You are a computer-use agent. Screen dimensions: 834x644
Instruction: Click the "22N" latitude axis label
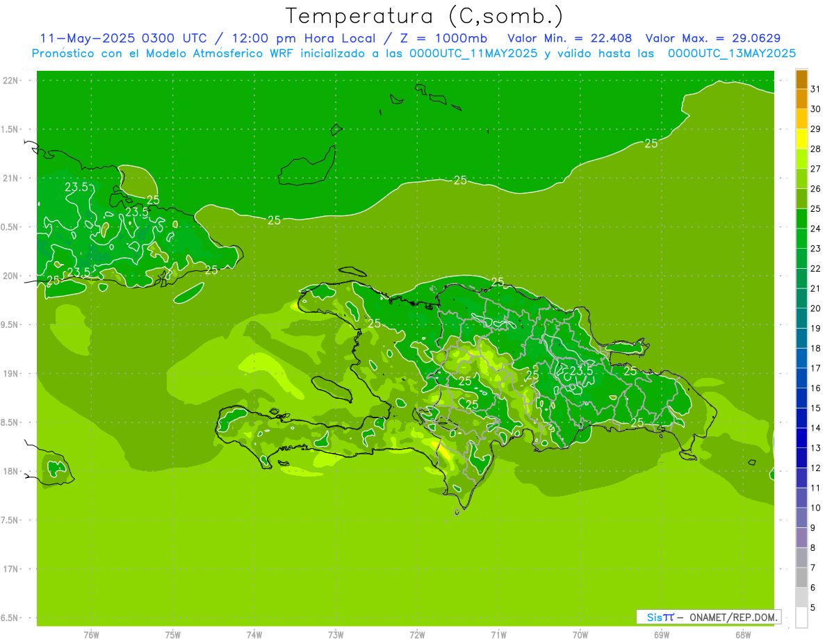(x=12, y=81)
